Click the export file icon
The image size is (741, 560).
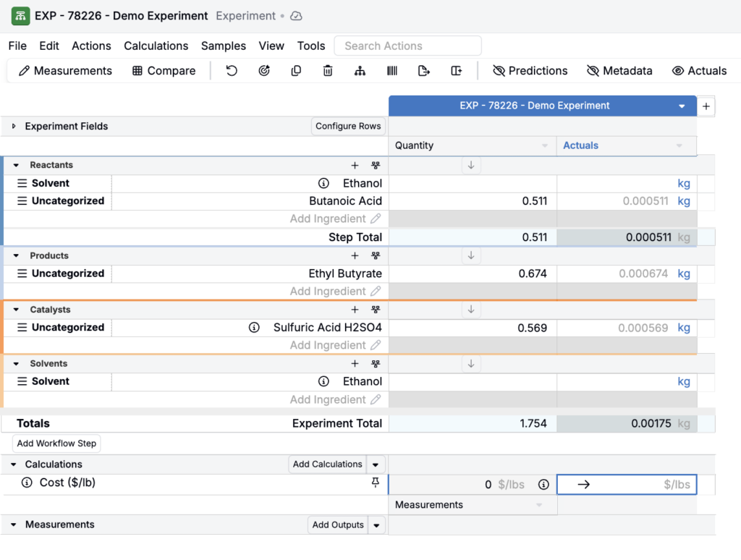click(424, 71)
